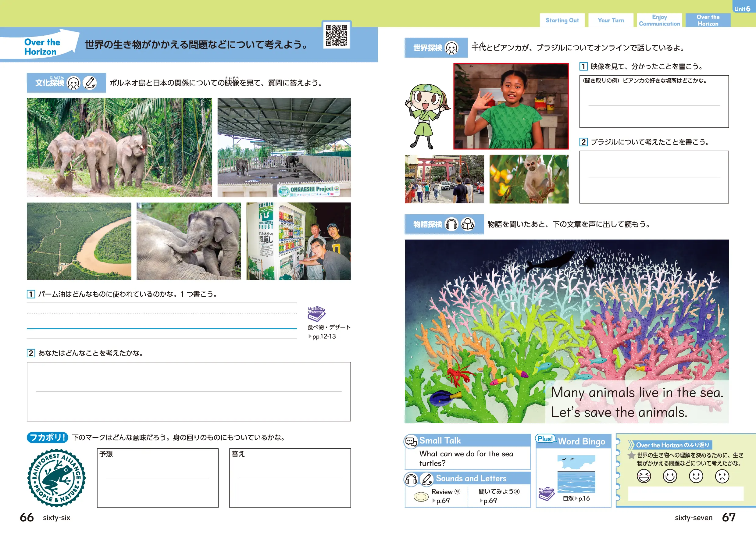
Task: Follow the Review p.69 page reference
Action: click(442, 501)
